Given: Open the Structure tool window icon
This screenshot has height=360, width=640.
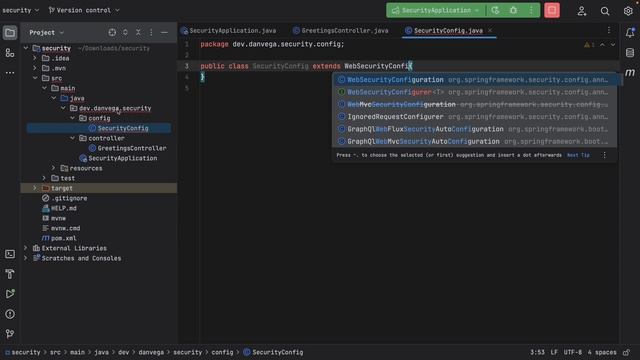Looking at the screenshot, I should 10,53.
